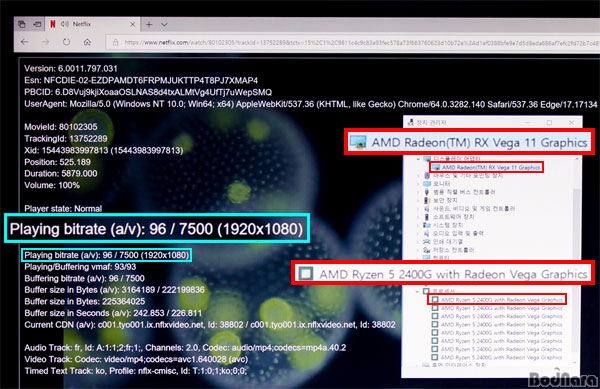Collapse the 디스플레이 어댑터 display adapters node
Screen dimensions: 600x389
coord(418,158)
